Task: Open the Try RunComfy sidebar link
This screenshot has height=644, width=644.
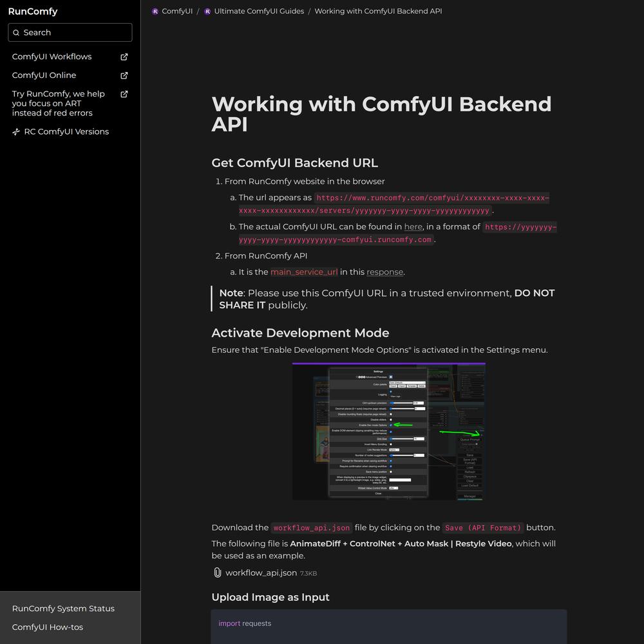Action: tap(70, 104)
